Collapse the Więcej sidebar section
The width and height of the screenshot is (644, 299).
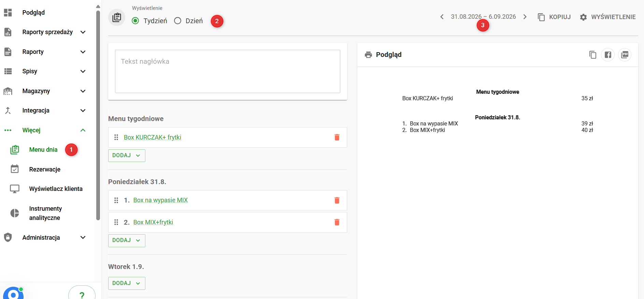coord(83,130)
